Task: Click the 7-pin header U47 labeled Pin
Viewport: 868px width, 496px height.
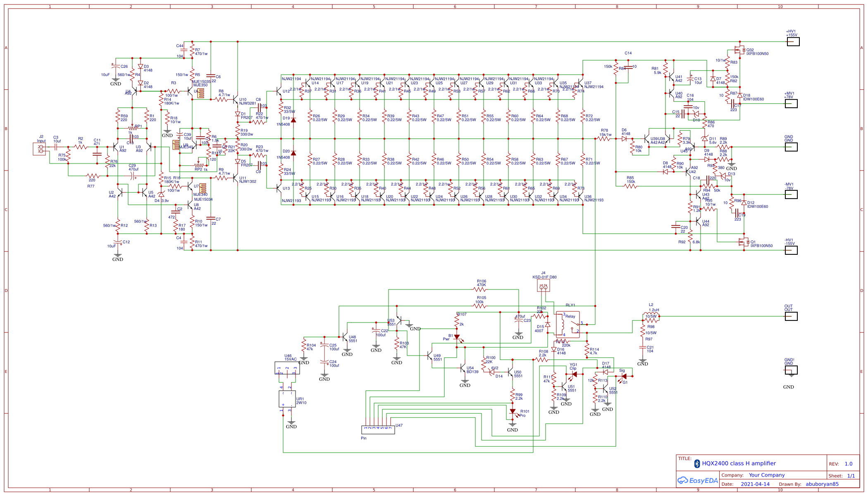Action: point(378,430)
